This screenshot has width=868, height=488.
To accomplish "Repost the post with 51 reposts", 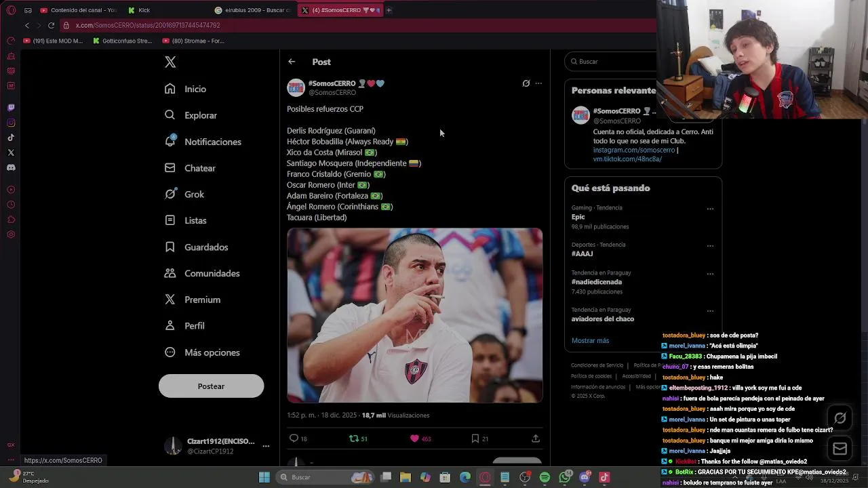I will [x=357, y=439].
